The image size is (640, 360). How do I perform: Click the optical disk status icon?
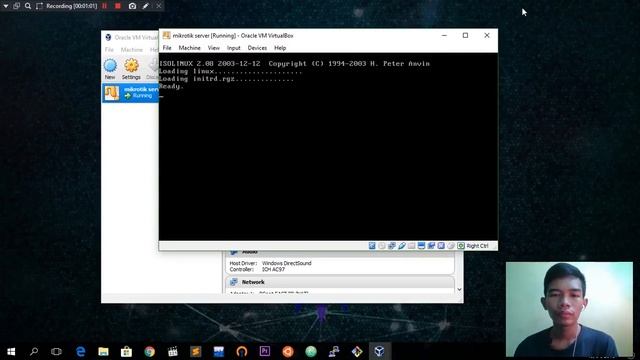coord(382,245)
